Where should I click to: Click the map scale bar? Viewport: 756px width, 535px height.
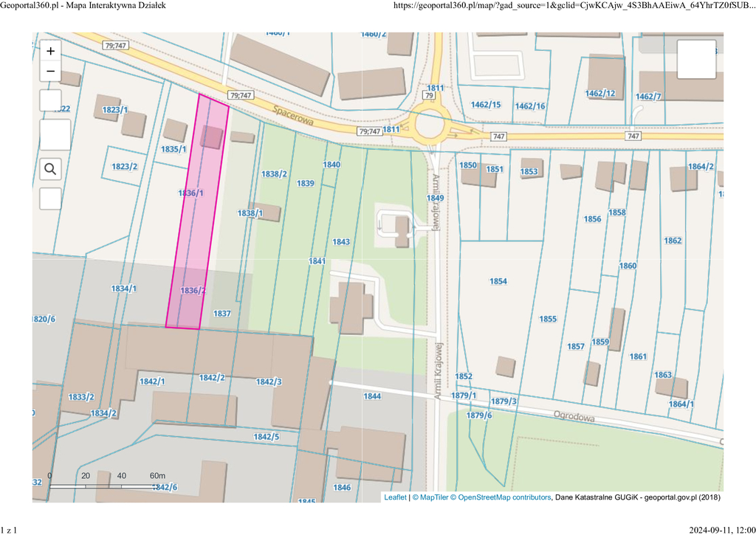click(103, 484)
